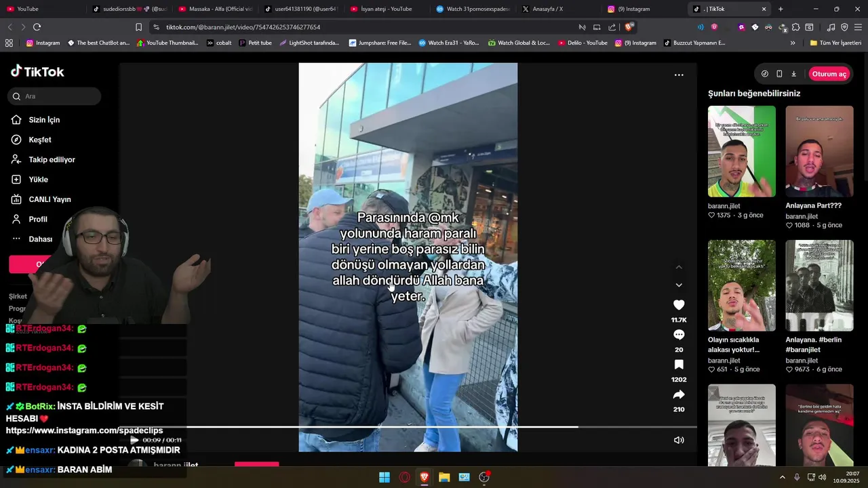Go to previous video chevron
Viewport: 868px width, 488px height.
coord(679,267)
